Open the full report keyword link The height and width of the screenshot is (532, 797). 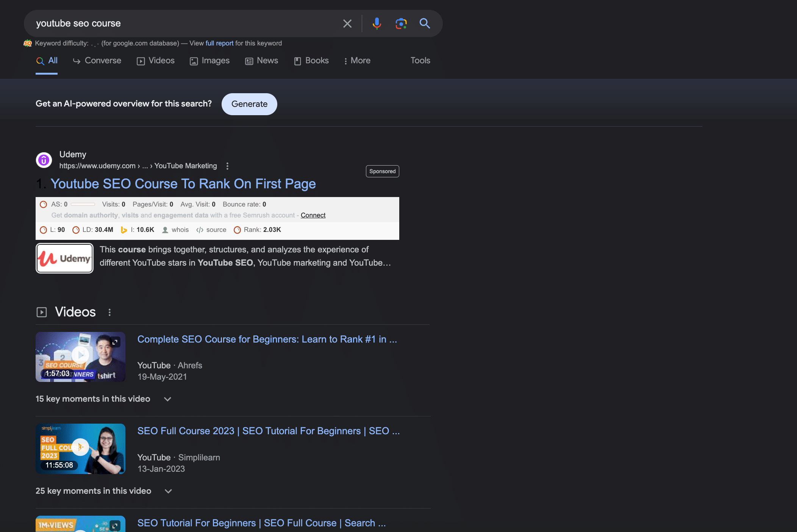click(219, 43)
